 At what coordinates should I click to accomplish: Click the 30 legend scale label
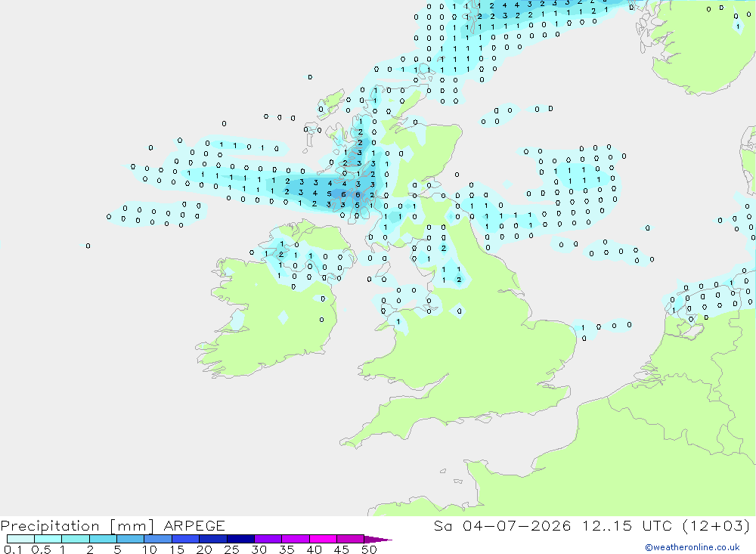coord(259,549)
